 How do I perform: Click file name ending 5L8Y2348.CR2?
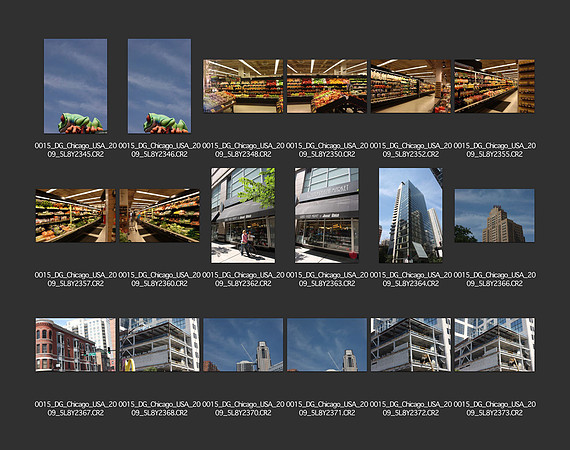243,150
